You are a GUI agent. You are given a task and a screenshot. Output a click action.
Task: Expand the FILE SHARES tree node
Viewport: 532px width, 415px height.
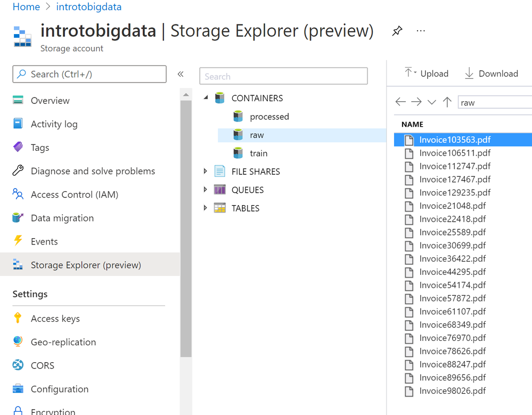pos(206,172)
